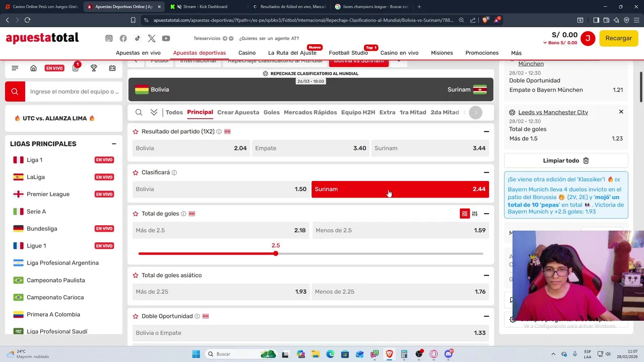Image resolution: width=644 pixels, height=362 pixels.
Task: Click the user avatar J icon
Action: coord(588,38)
